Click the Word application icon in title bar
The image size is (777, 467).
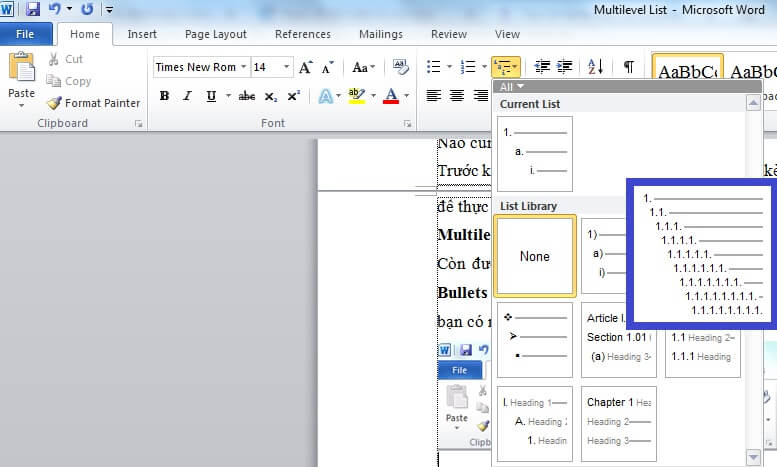tap(7, 9)
